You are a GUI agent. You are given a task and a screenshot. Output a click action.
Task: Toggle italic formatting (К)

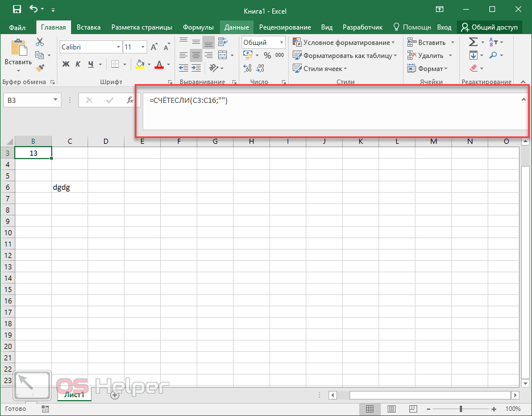[x=80, y=64]
